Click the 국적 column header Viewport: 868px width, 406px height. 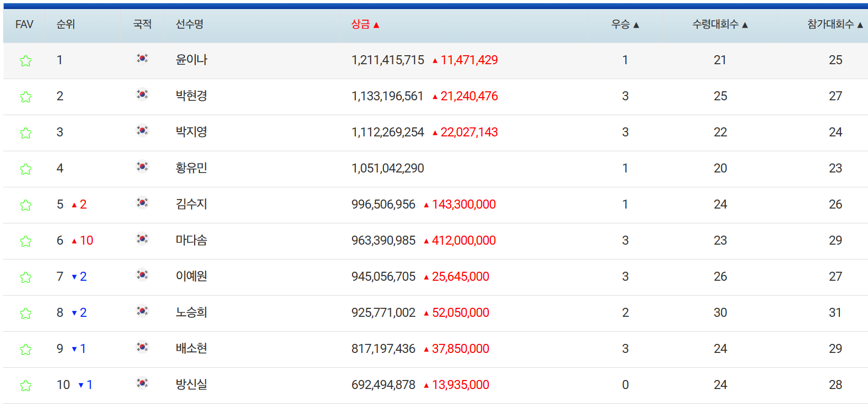click(142, 24)
